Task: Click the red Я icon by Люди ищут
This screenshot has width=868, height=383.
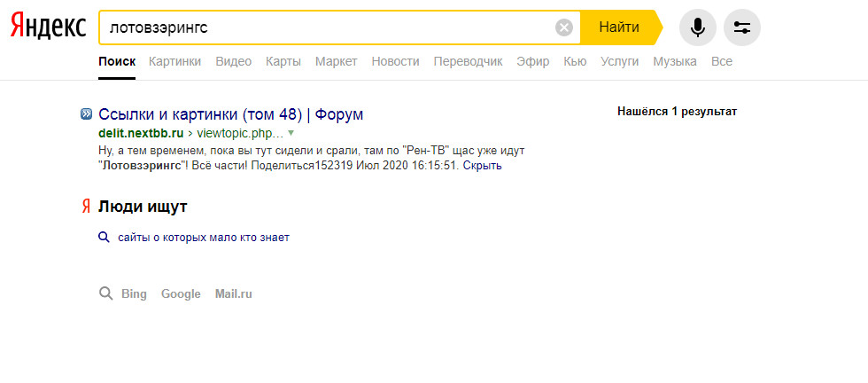Action: 86,207
